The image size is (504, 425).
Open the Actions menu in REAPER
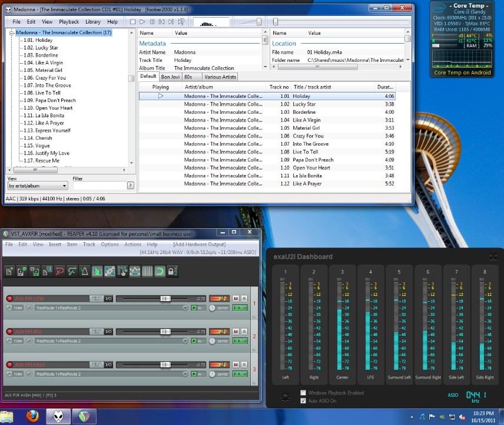132,245
